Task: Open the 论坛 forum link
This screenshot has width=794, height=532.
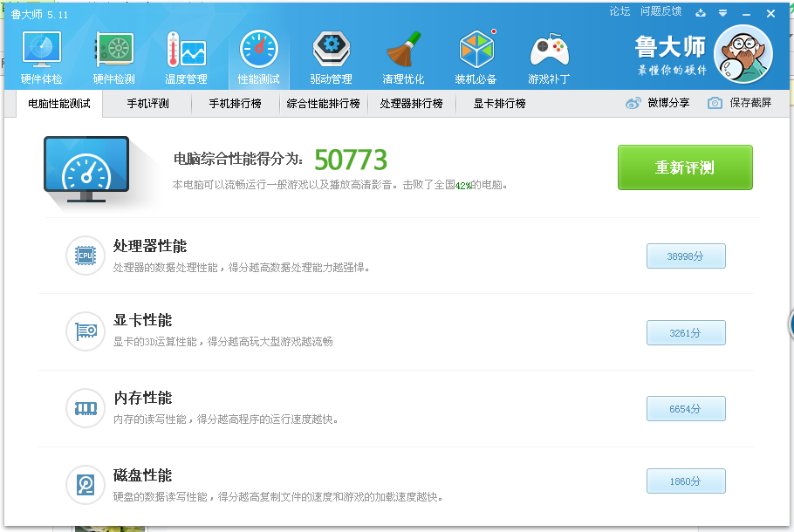Action: [619, 11]
